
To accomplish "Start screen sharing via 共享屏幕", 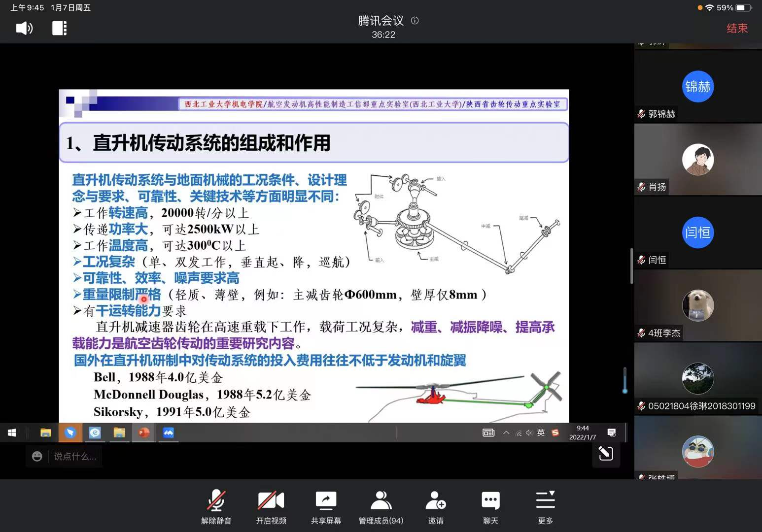I will coord(326,507).
